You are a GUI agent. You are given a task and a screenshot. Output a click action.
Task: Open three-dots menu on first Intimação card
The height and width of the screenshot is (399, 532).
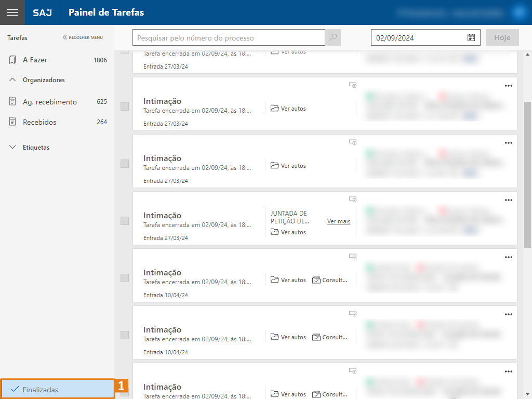click(508, 86)
